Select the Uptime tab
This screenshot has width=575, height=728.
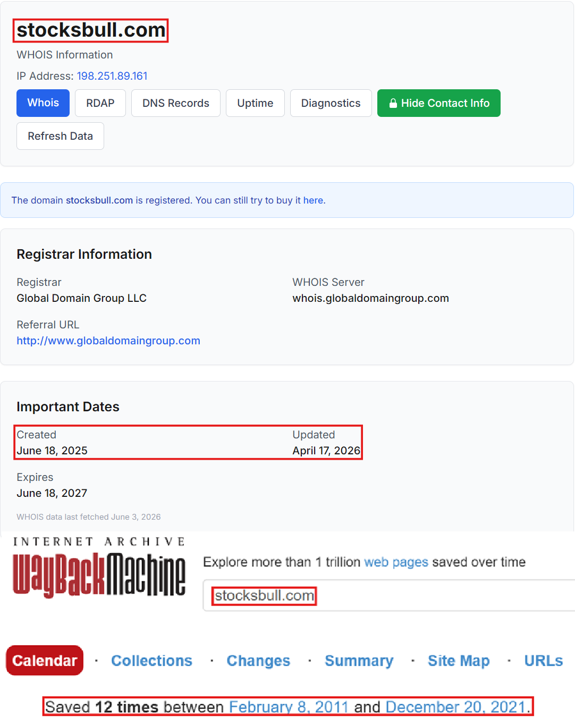pyautogui.click(x=255, y=103)
